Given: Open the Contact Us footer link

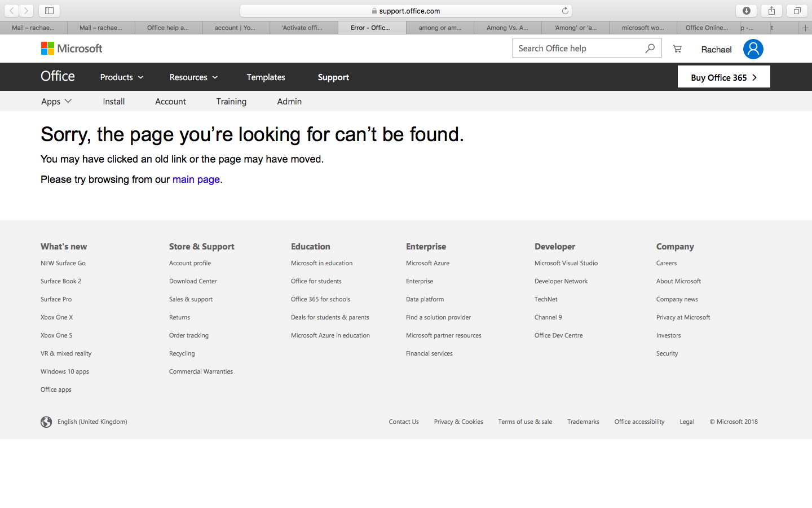Looking at the screenshot, I should [404, 422].
